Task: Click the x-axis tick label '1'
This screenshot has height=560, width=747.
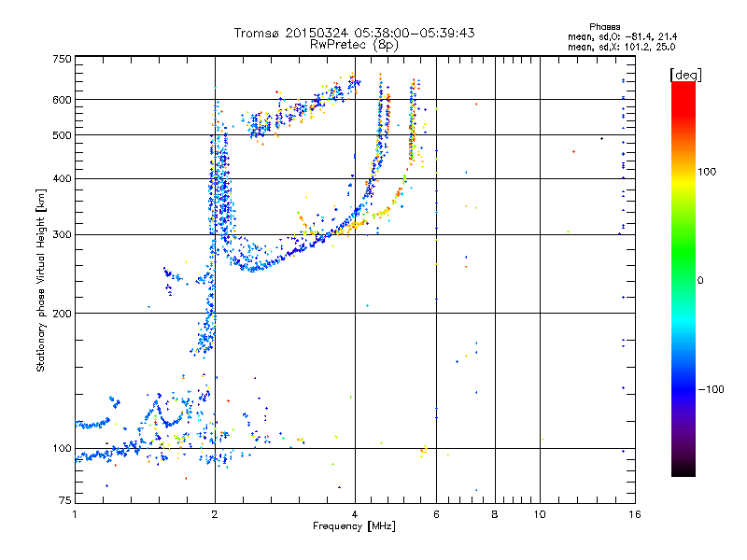Action: [75, 514]
